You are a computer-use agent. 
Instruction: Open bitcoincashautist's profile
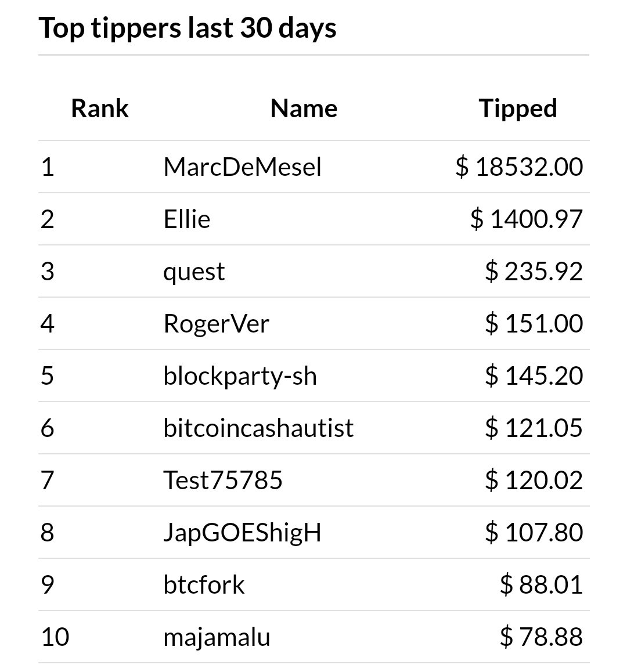tap(258, 428)
